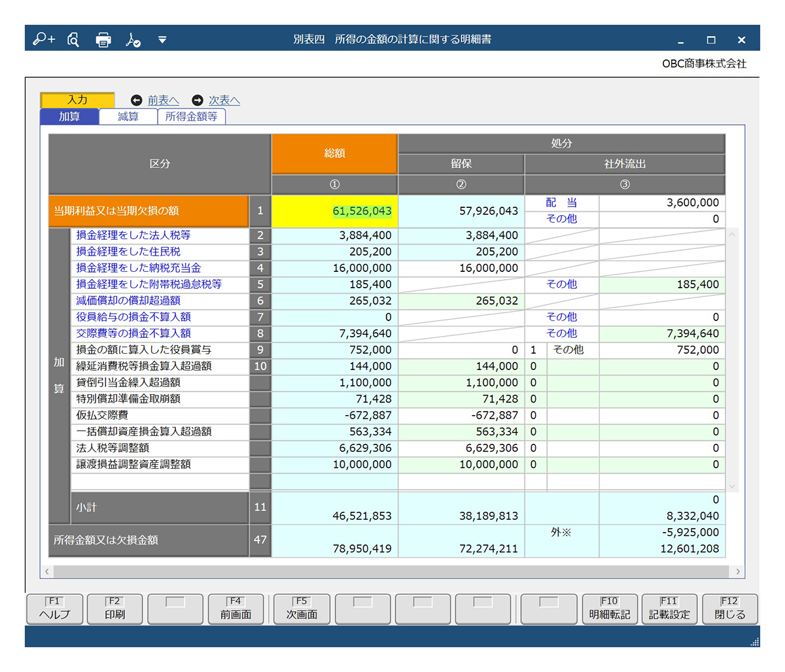Viewport: 785px width, 672px height.
Task: Click the 社外流出 cell 7,394,640
Action: coord(662,333)
